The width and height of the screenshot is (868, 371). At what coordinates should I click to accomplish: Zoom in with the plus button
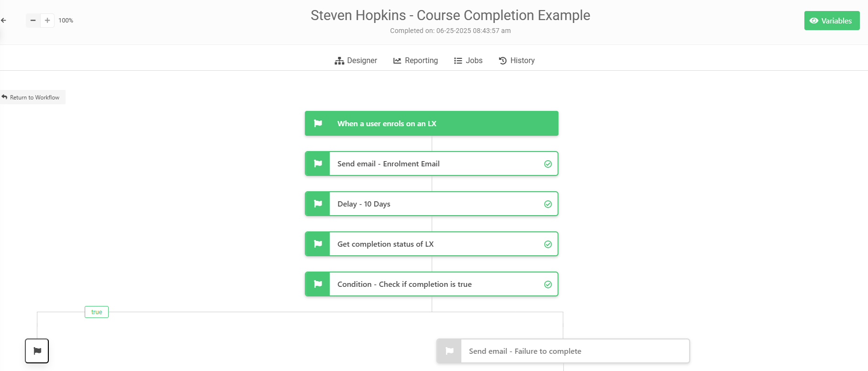tap(47, 21)
